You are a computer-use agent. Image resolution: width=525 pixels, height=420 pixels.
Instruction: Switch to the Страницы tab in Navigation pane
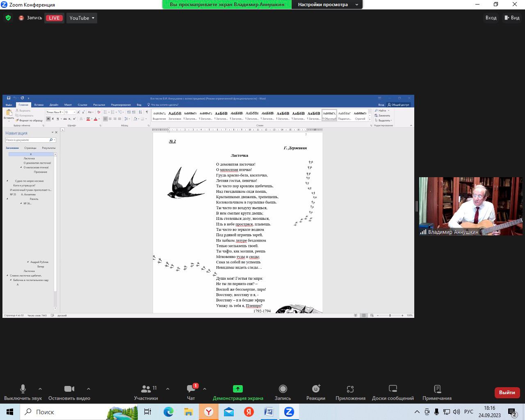pyautogui.click(x=30, y=148)
